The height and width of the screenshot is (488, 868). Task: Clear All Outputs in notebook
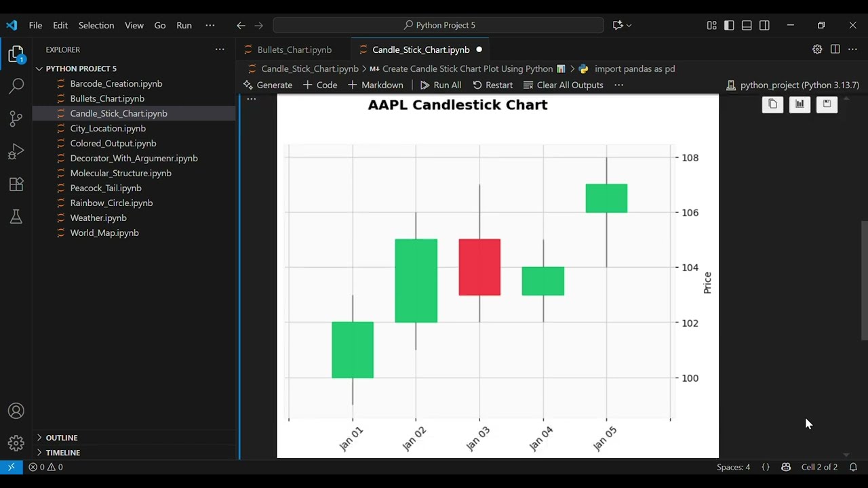click(564, 85)
